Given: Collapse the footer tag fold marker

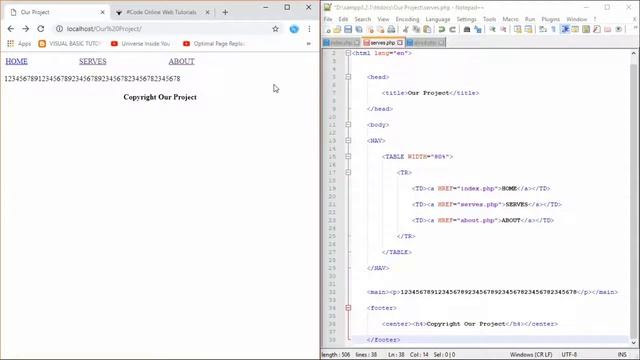Looking at the screenshot, I should 348,308.
